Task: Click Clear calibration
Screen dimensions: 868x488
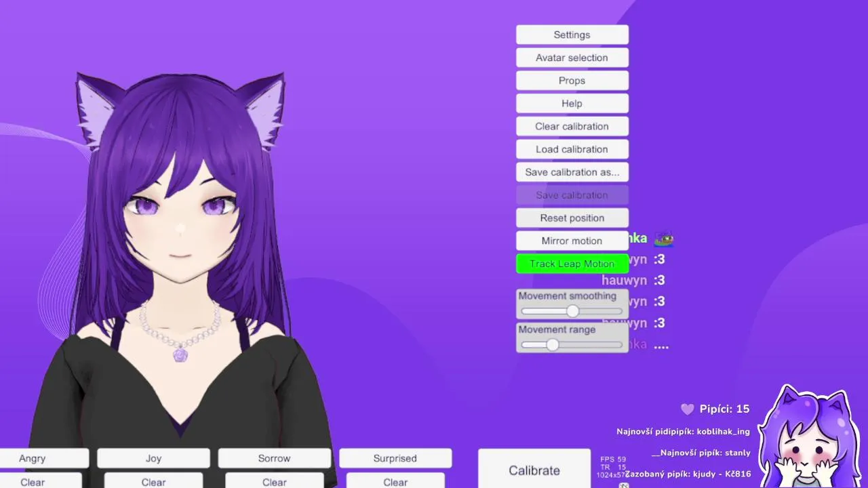Action: point(572,127)
